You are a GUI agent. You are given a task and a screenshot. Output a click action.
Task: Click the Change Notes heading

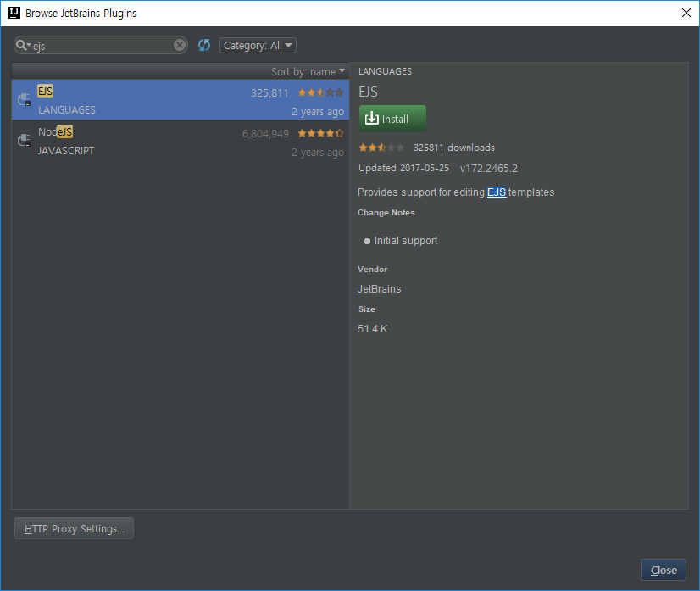386,213
